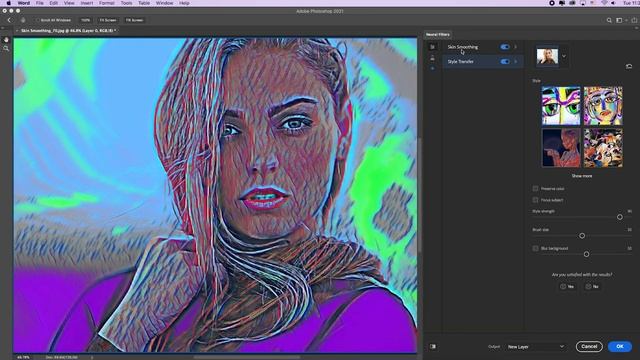Select the dark blue figure style thumbnail
640x360 pixels.
[x=561, y=148]
